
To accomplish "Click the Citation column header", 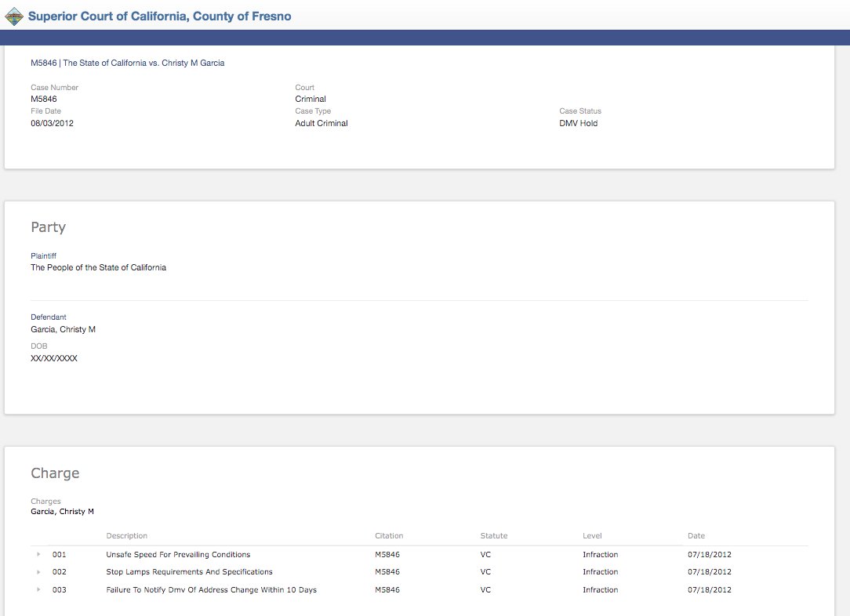I will tap(389, 535).
